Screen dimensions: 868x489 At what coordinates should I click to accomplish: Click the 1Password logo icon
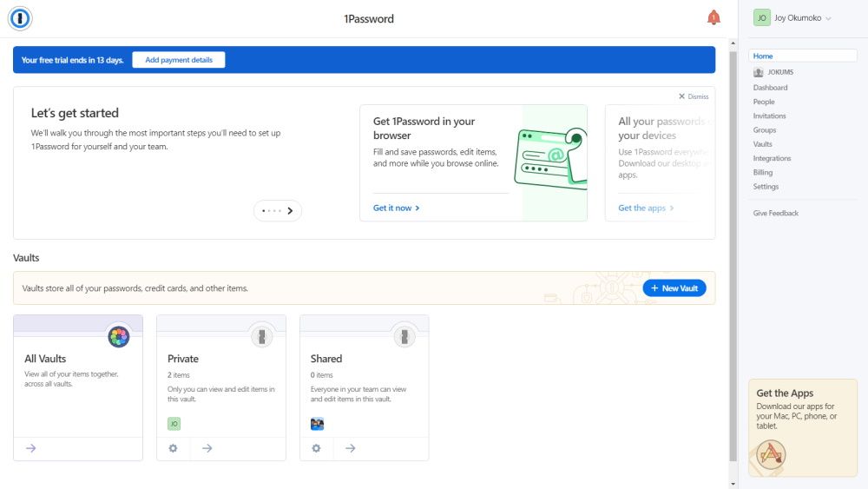point(20,18)
